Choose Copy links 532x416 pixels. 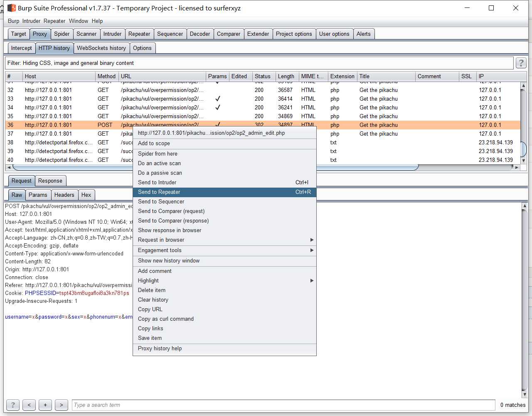click(x=224, y=328)
